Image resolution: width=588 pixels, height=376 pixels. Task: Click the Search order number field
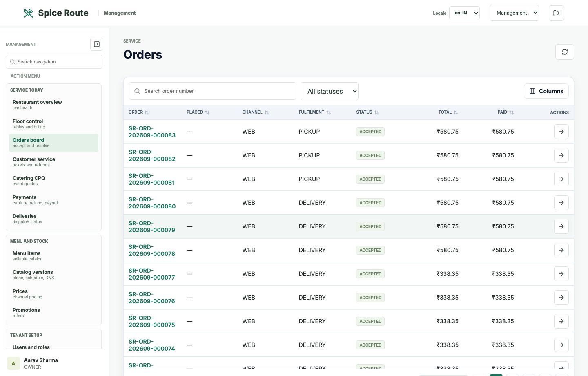click(212, 91)
